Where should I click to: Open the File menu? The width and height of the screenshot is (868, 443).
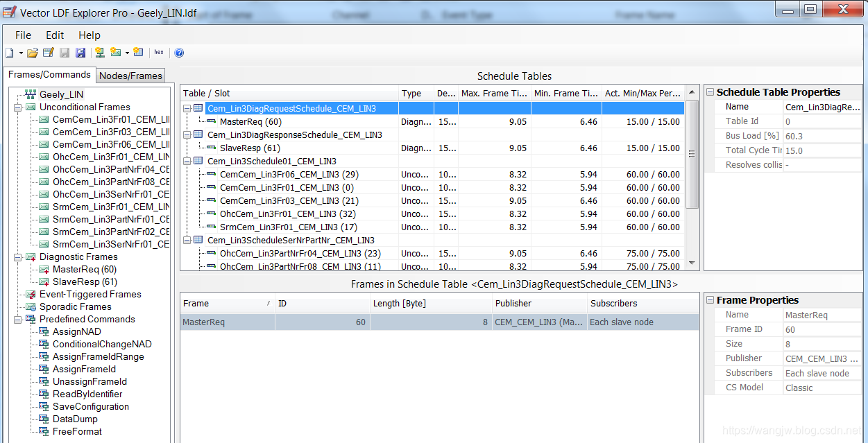[x=23, y=35]
